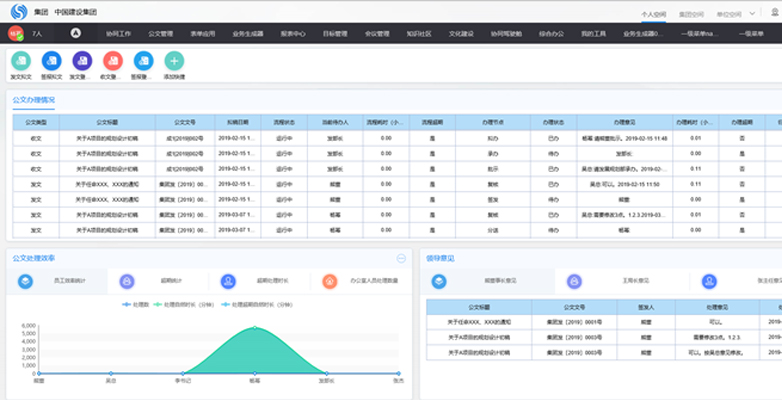Select the 办公室人员处理数量 icon
The height and width of the screenshot is (400, 782).
[x=329, y=282]
